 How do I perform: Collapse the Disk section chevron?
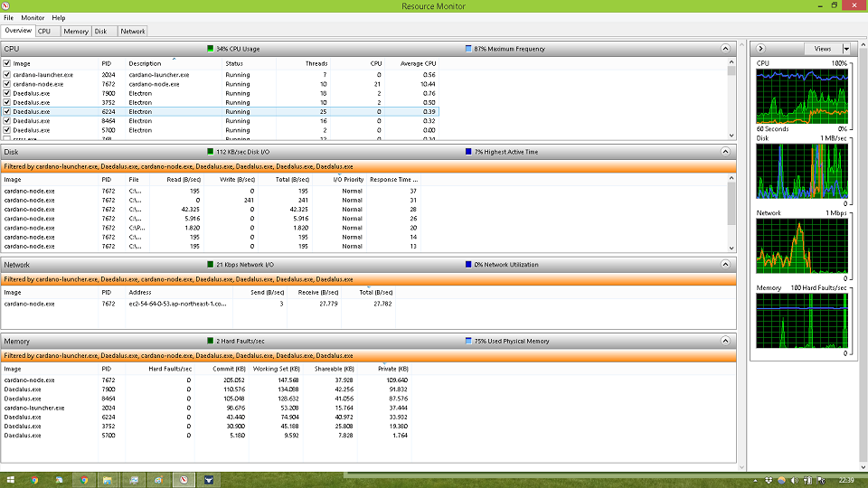pos(725,152)
